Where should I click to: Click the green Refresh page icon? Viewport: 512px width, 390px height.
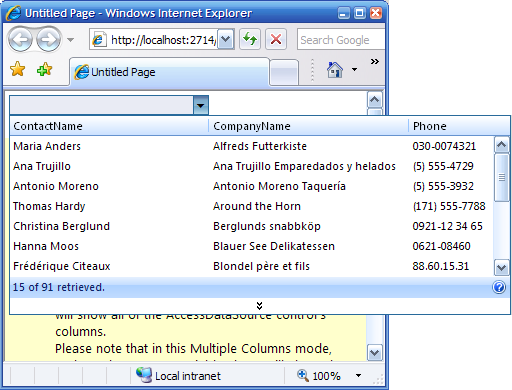pyautogui.click(x=250, y=39)
